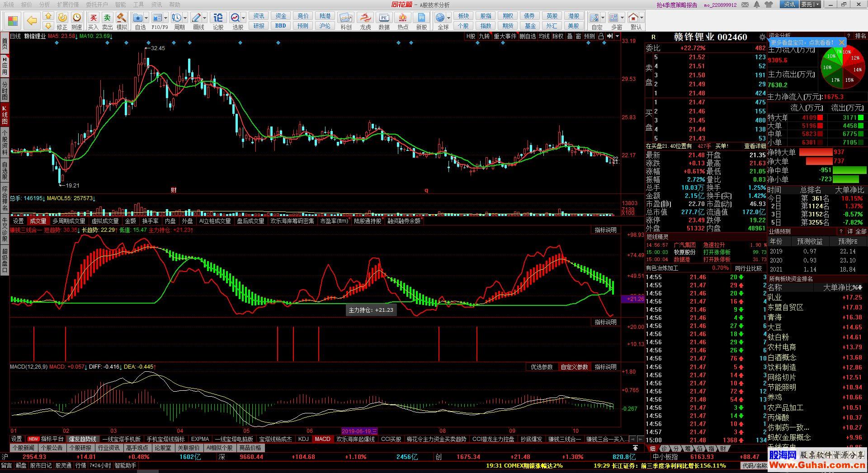Click the BBD button

280,26
